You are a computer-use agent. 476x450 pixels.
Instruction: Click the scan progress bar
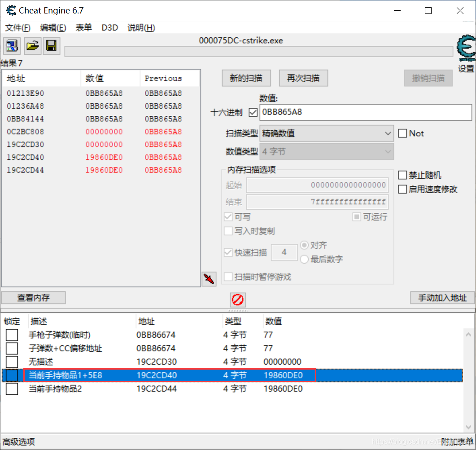(x=259, y=52)
